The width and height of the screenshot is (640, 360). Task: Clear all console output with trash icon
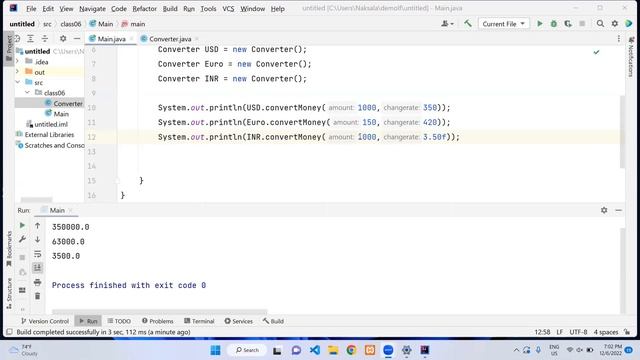point(38,296)
